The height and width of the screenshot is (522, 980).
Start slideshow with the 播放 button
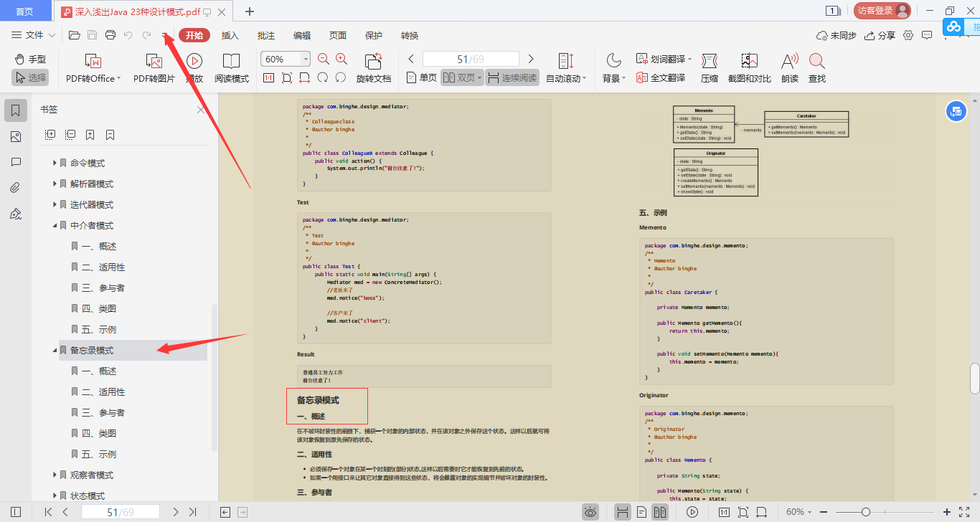pyautogui.click(x=194, y=68)
